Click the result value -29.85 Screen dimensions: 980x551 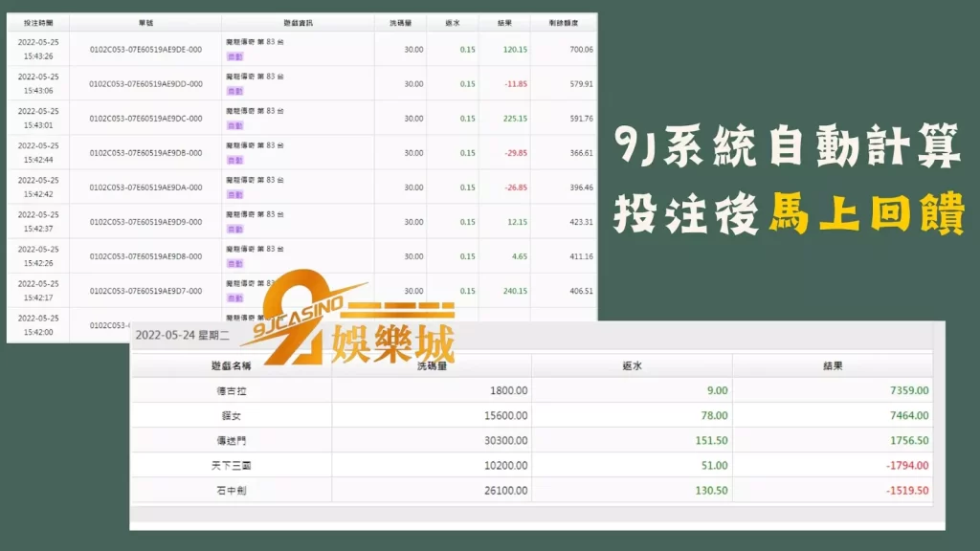tap(516, 152)
